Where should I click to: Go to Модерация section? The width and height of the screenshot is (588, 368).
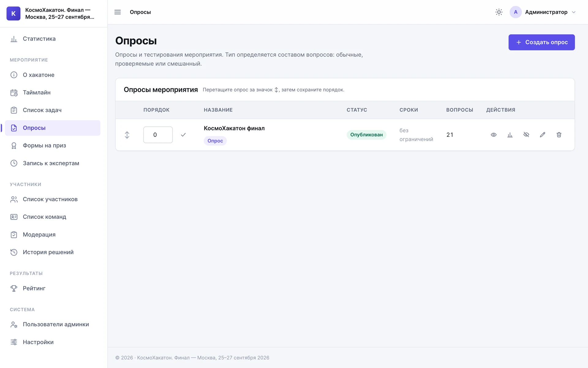53,235
